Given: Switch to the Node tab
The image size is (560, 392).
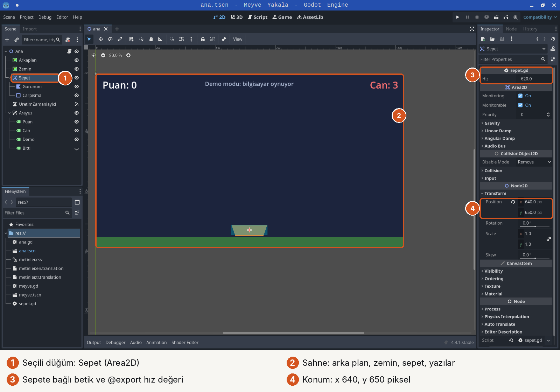Looking at the screenshot, I should click(x=511, y=29).
